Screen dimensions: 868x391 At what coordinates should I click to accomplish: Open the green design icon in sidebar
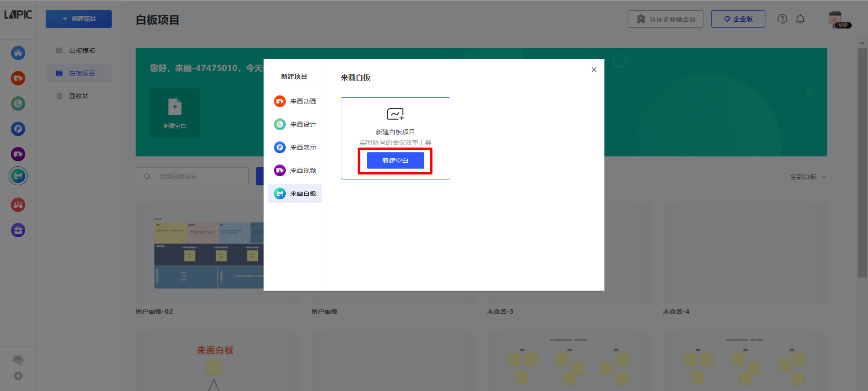coord(18,104)
